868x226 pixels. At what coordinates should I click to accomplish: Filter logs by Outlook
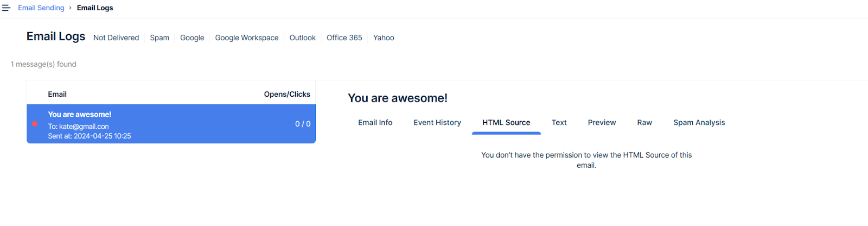[x=302, y=38]
